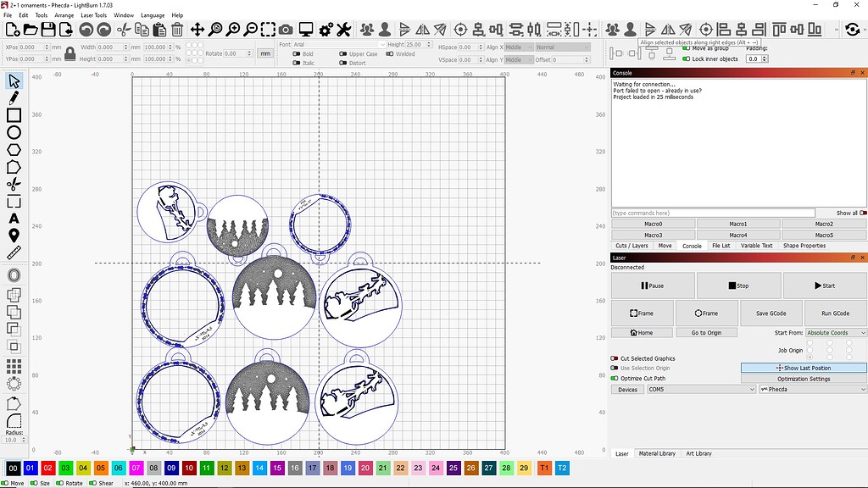
Task: Open the Phecda device dropdown
Action: [813, 390]
